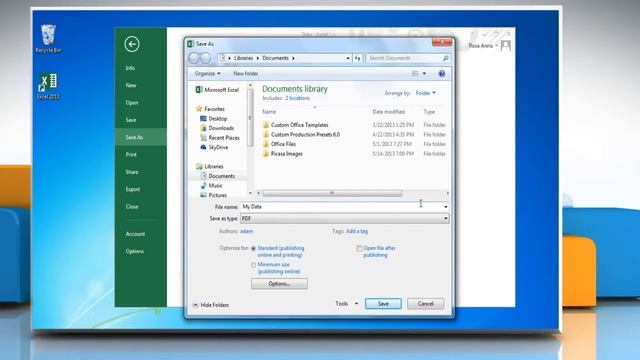Check Open file after publishing
Screen dimensions: 640x360
click(x=359, y=248)
